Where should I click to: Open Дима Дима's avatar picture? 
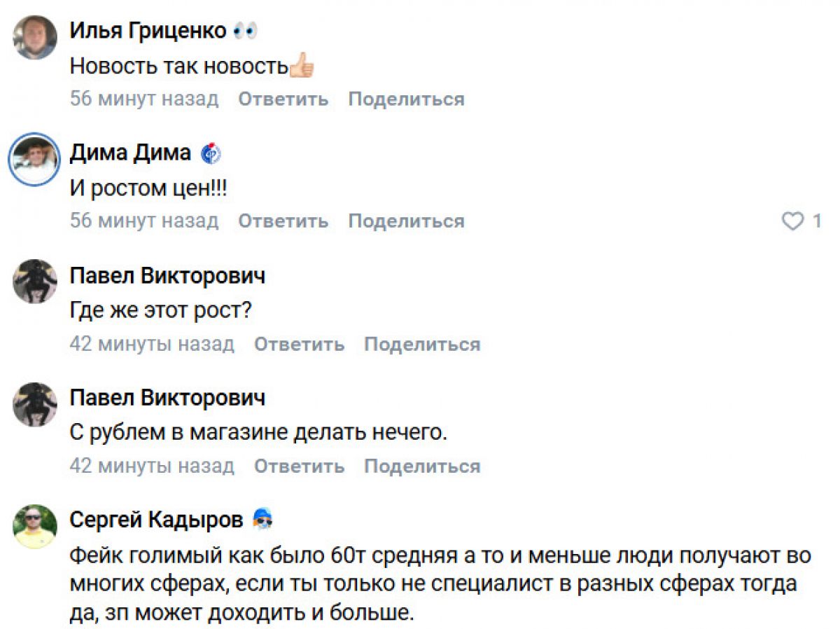[34, 159]
